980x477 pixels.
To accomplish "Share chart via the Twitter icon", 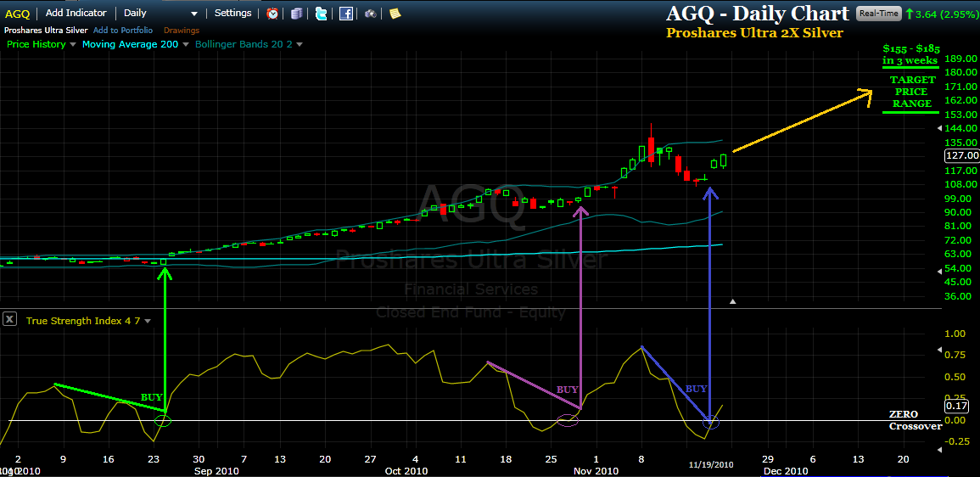I will point(322,13).
